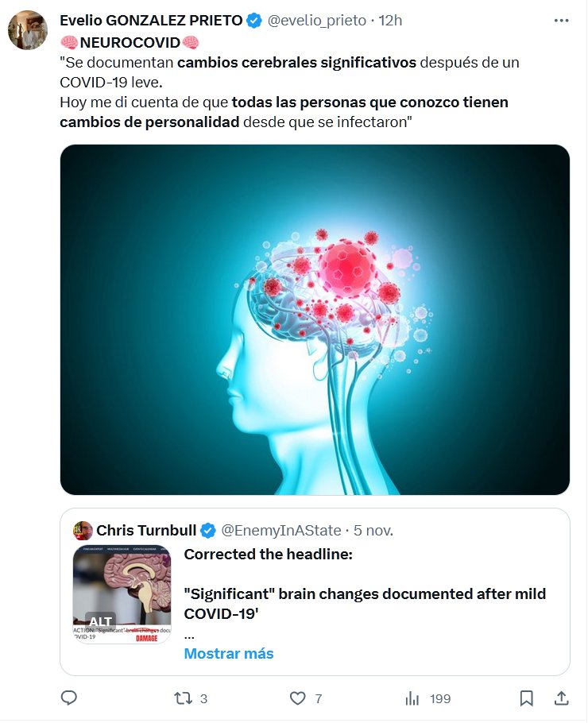Open the Evelio GONZALEZ PRIETO display name
This screenshot has width=588, height=723.
(x=151, y=21)
